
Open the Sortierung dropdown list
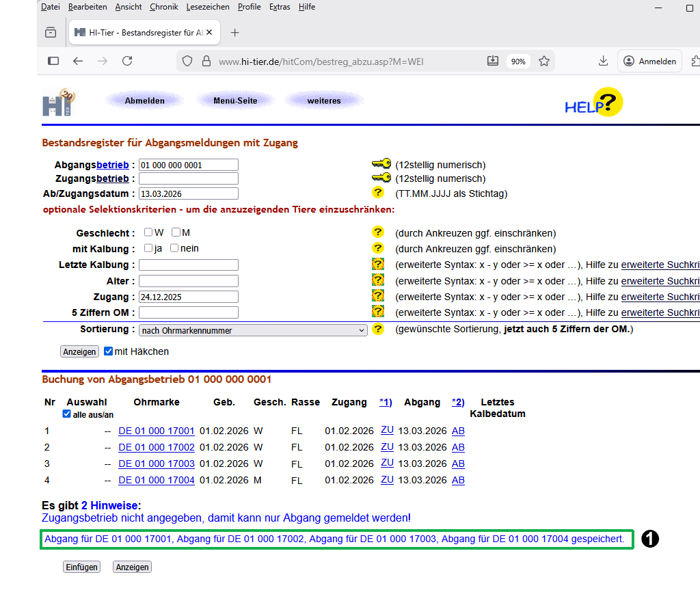point(253,330)
